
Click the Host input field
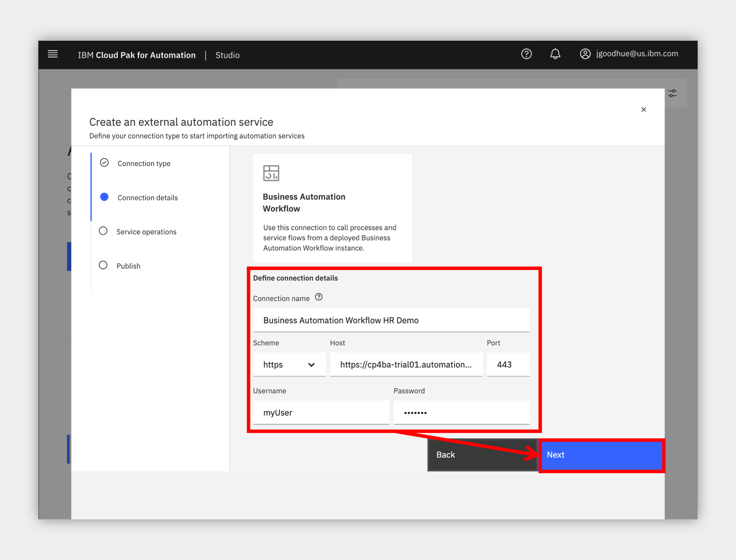click(406, 364)
